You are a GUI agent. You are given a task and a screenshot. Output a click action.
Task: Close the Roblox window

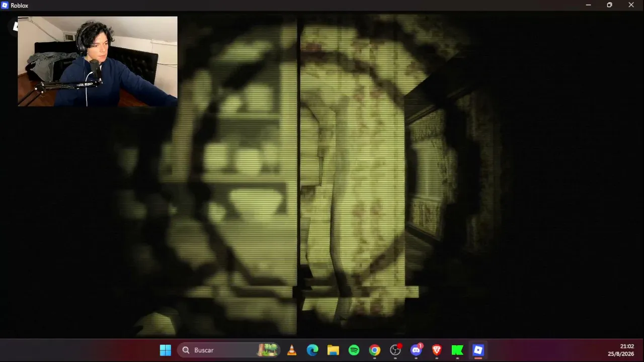[631, 5]
